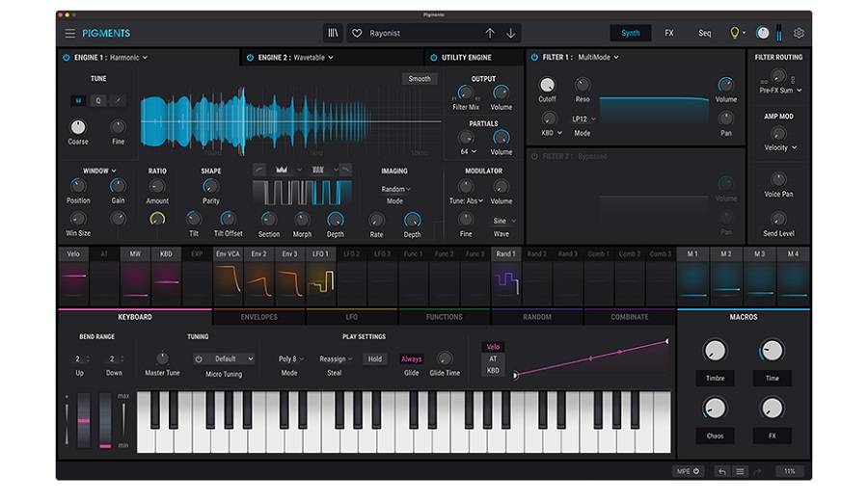The height and width of the screenshot is (502, 868).
Task: Click the MPE button in status bar
Action: pyautogui.click(x=688, y=471)
